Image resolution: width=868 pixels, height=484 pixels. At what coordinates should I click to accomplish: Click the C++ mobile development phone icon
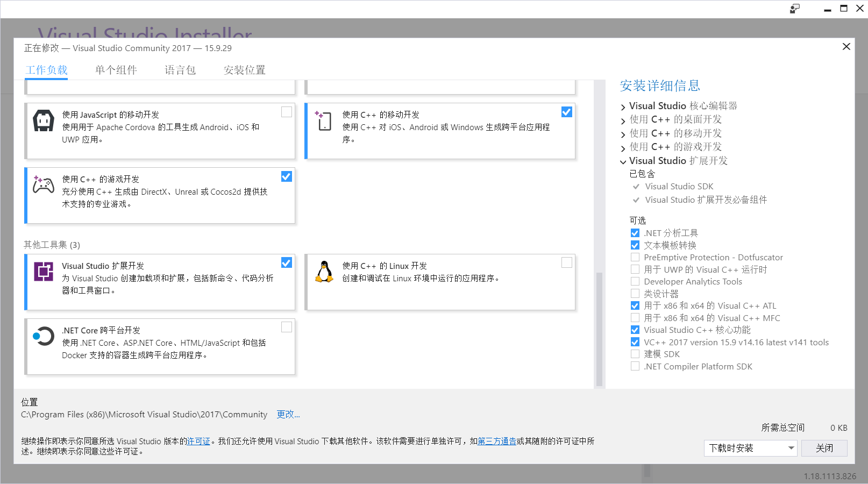point(324,121)
